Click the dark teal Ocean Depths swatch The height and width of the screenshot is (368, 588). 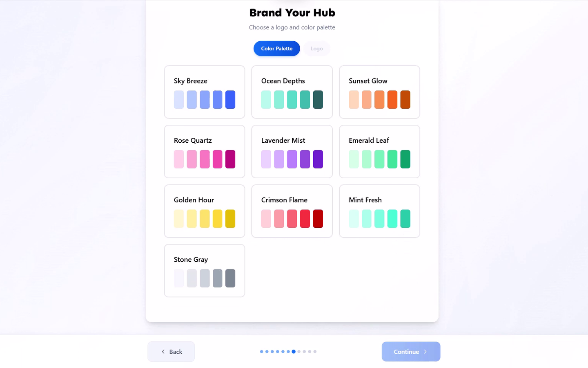(x=318, y=100)
